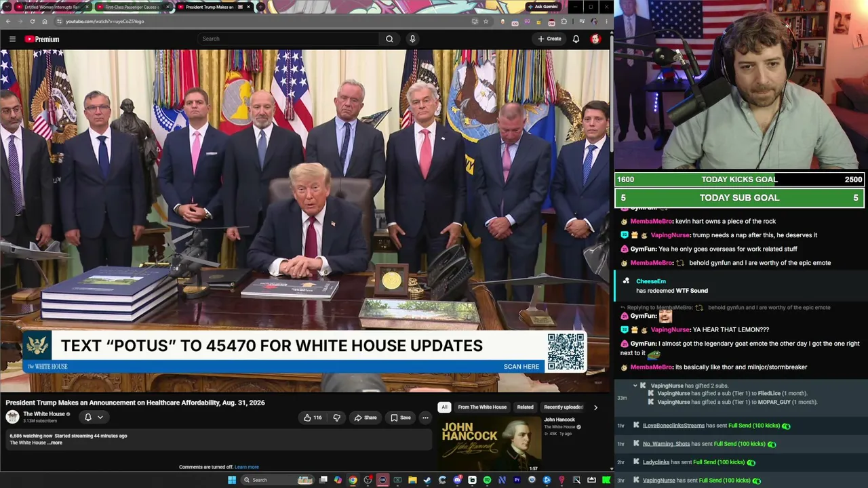Image resolution: width=868 pixels, height=488 pixels.
Task: Go back in the browser
Action: (7, 21)
